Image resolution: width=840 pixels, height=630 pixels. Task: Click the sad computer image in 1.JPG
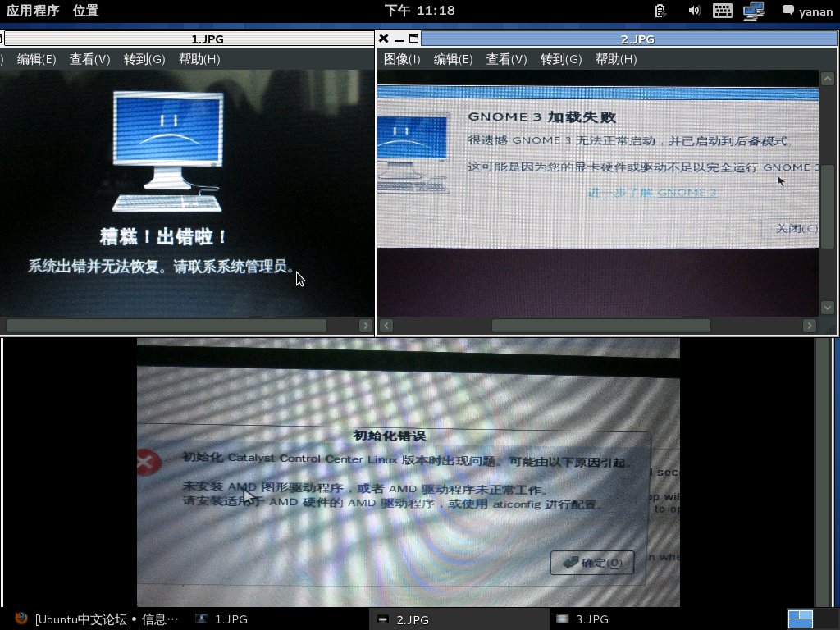[167, 152]
